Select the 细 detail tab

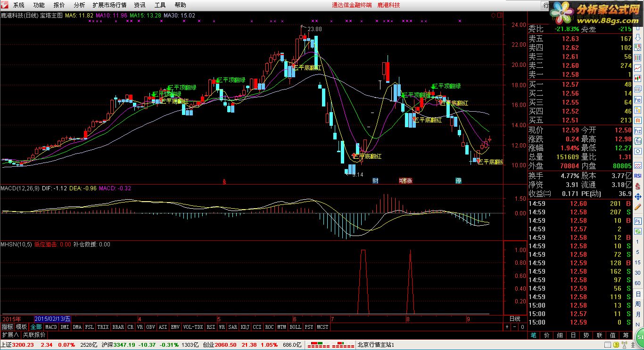click(560, 335)
